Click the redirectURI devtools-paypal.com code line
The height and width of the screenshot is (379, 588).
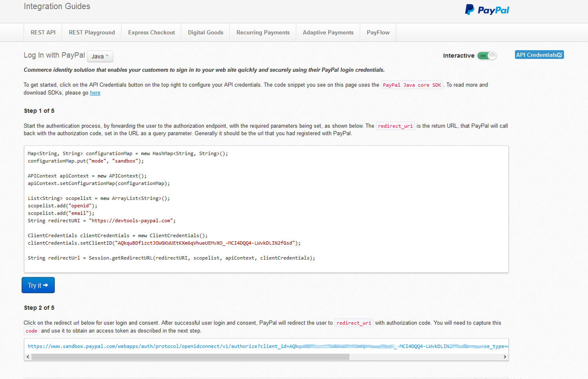(102, 221)
